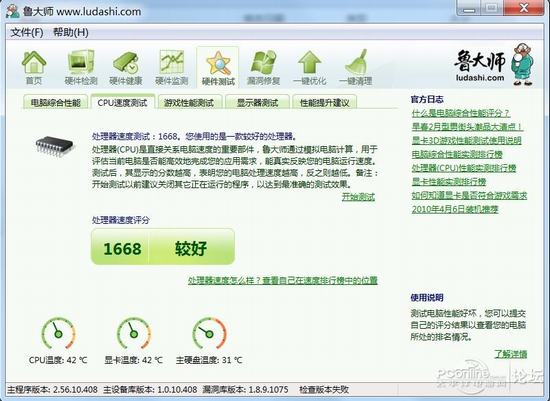Open the 帮助(H) menu
The height and width of the screenshot is (401, 550).
pyautogui.click(x=71, y=33)
